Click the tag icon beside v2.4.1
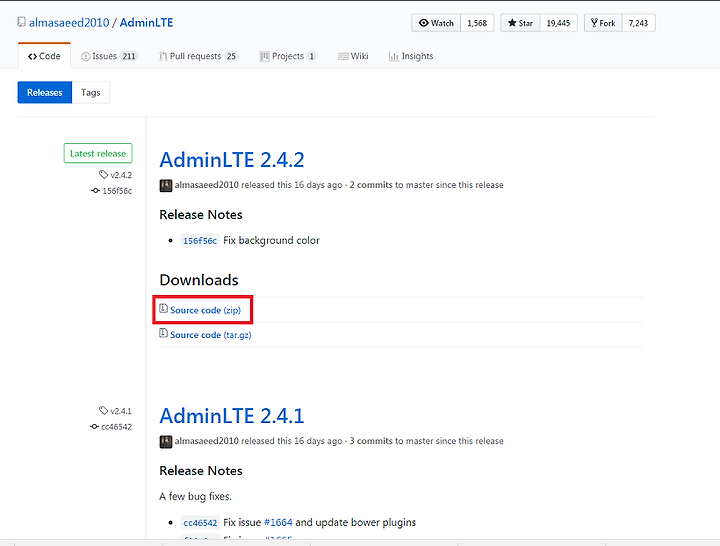Screen dimensions: 720x546 tap(103, 411)
